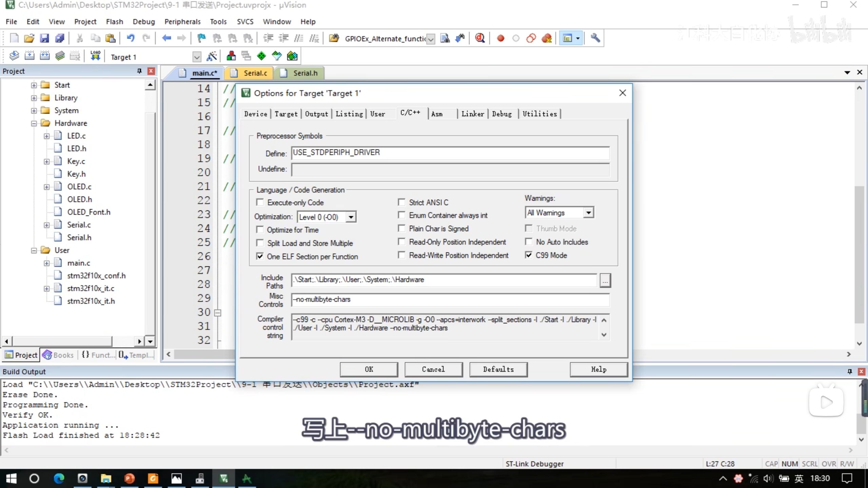The height and width of the screenshot is (488, 868).
Task: Click the Configuration wrench icon
Action: pyautogui.click(x=595, y=38)
